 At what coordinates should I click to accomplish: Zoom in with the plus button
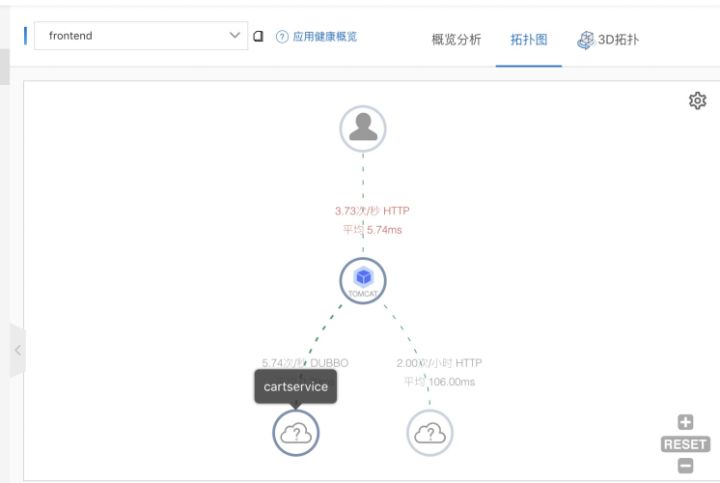pyautogui.click(x=686, y=421)
